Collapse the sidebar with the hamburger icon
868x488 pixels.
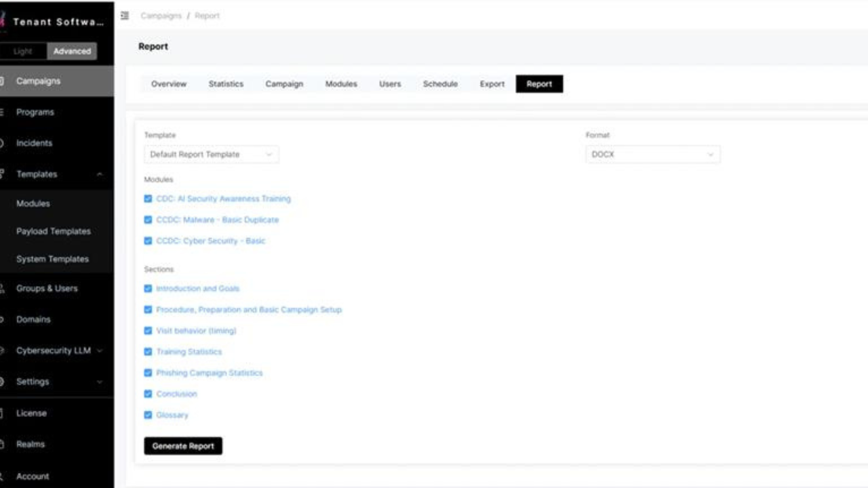(124, 15)
